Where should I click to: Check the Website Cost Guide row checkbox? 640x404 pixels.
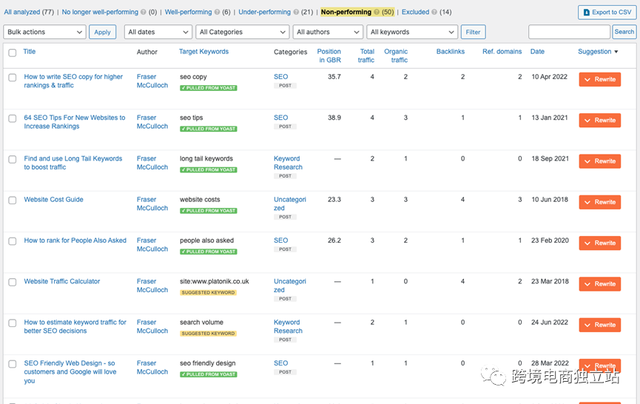click(x=11, y=200)
